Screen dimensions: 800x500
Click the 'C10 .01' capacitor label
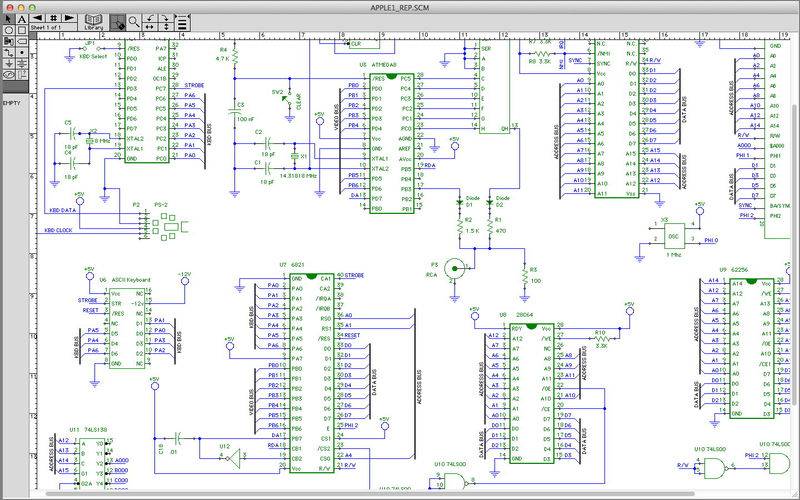pyautogui.click(x=168, y=451)
